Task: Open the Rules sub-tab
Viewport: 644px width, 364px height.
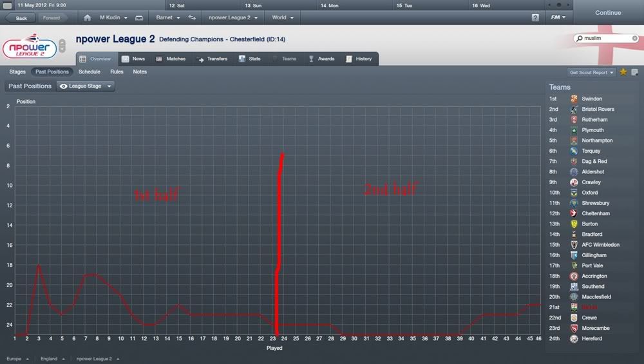Action: [117, 72]
